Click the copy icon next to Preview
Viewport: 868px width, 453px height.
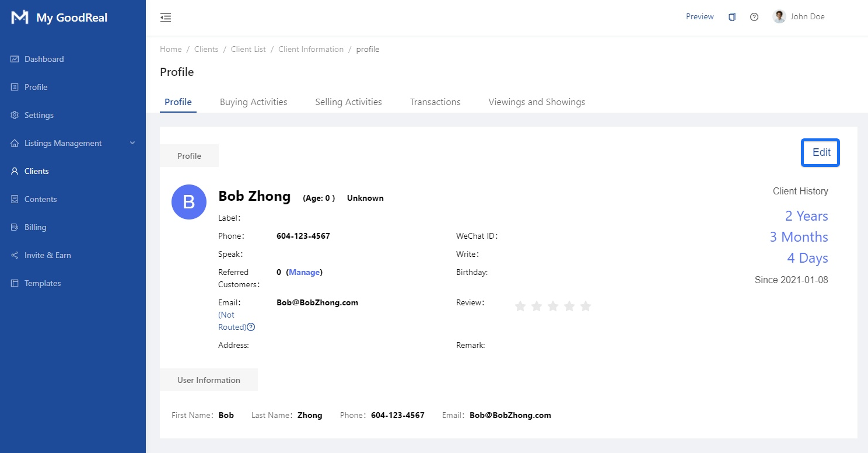(x=732, y=17)
